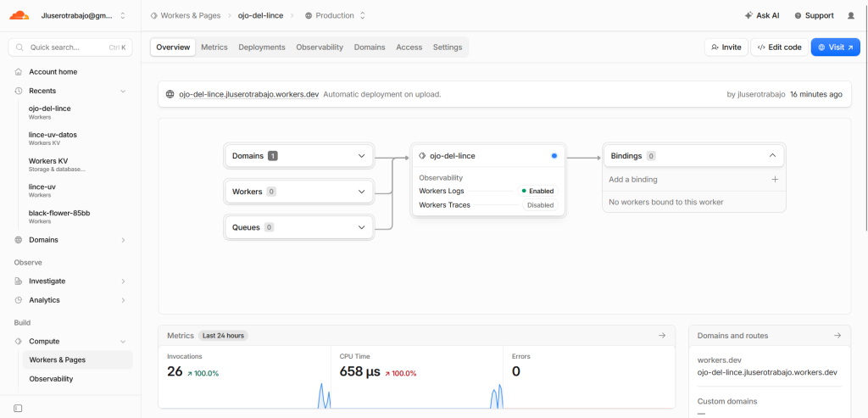Toggle Workers Logs Enabled status
The height and width of the screenshot is (418, 868).
coord(537,191)
